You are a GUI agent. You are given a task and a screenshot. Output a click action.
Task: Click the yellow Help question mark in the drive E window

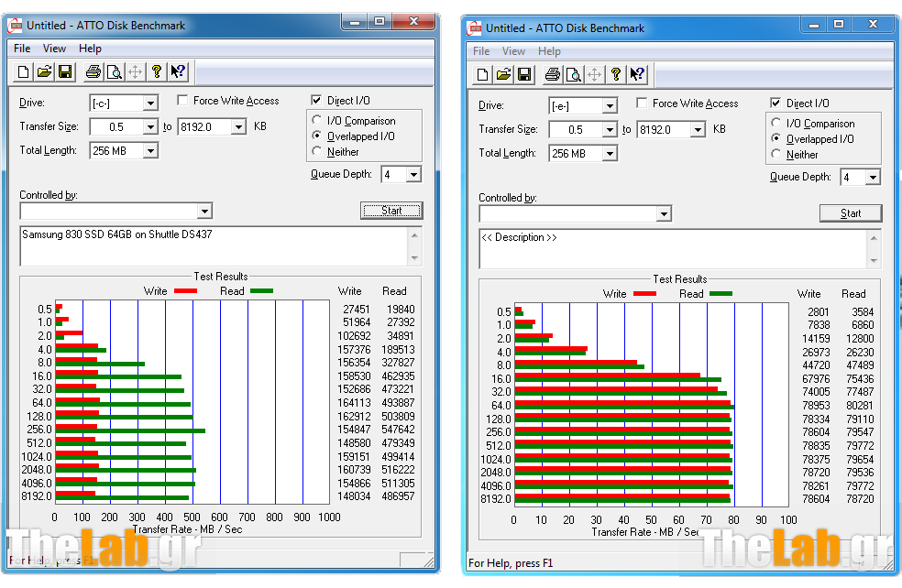coord(615,74)
